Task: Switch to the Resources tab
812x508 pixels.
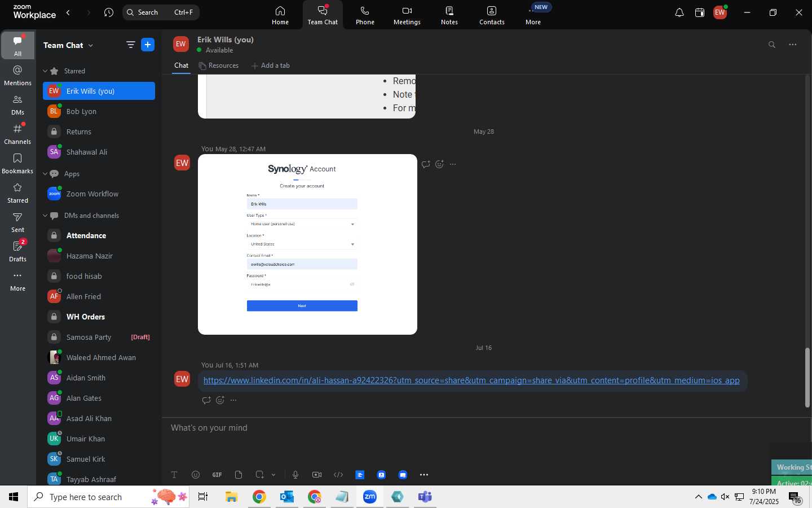Action: pos(218,65)
